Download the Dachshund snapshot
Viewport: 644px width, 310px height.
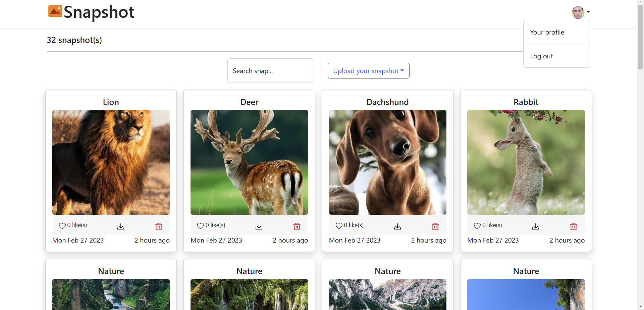[397, 226]
